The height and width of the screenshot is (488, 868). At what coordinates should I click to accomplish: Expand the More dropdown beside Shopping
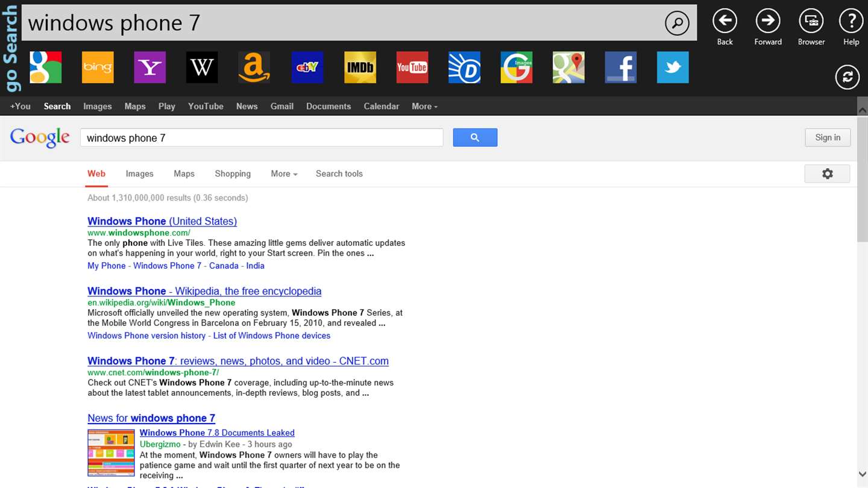coord(284,174)
